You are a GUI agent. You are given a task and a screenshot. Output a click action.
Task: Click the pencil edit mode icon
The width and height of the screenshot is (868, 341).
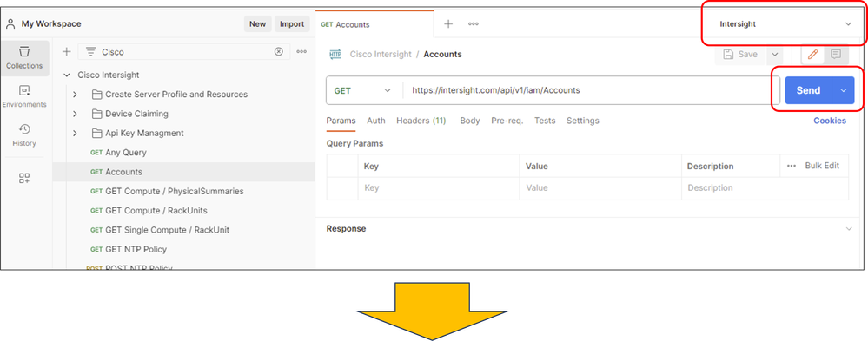(812, 54)
